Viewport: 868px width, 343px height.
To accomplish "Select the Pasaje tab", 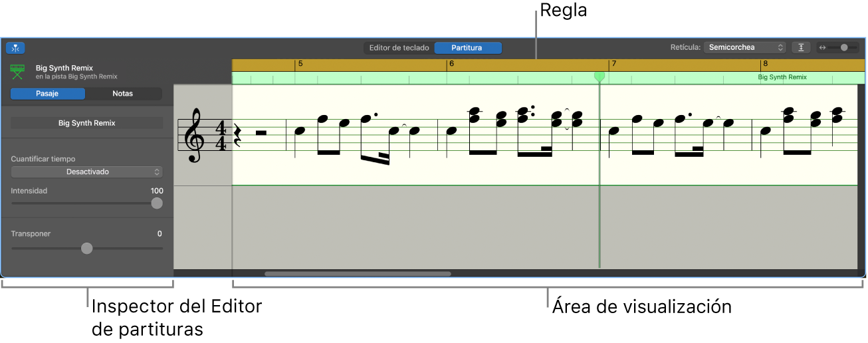I will (47, 94).
